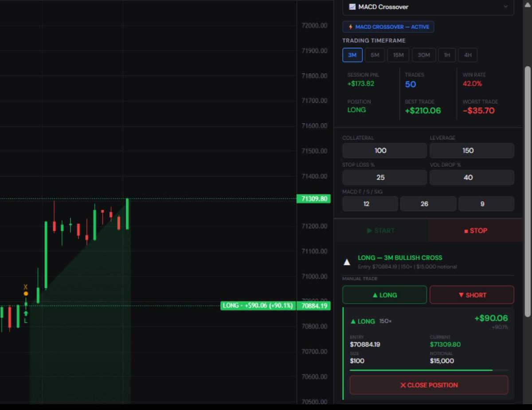Image resolution: width=532 pixels, height=410 pixels.
Task: Select the 3M trading timeframe
Action: tap(352, 55)
